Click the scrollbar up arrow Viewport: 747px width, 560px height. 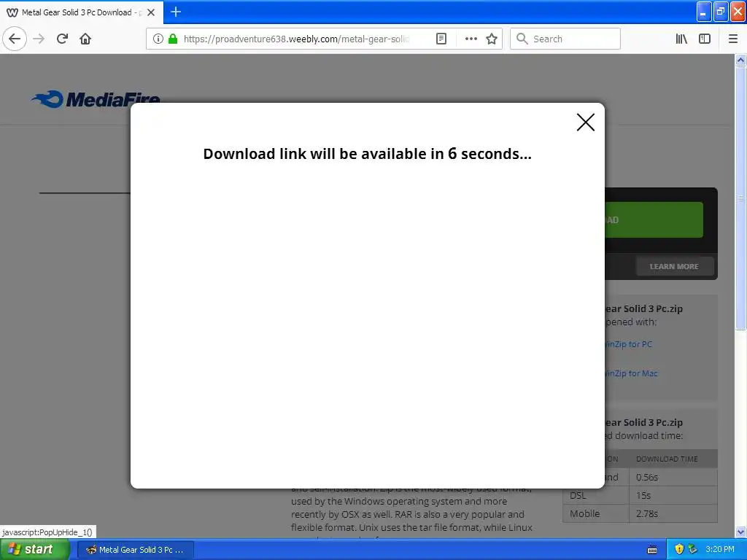coord(740,60)
